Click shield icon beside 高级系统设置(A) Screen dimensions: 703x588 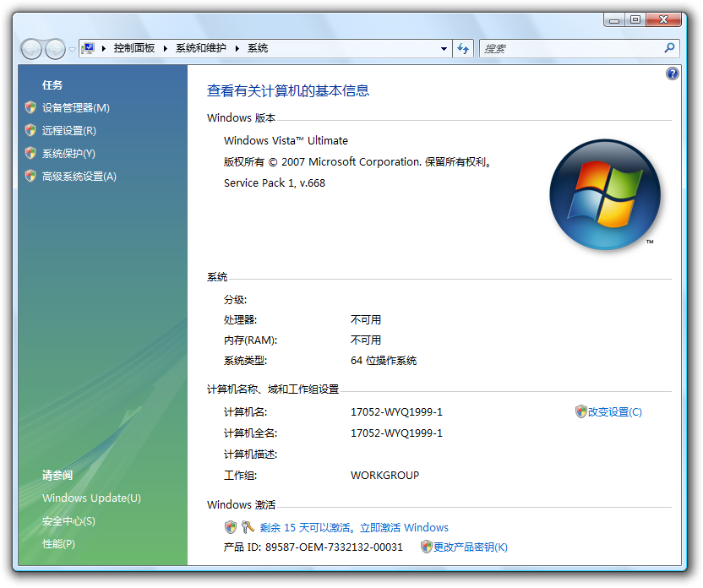click(x=30, y=176)
